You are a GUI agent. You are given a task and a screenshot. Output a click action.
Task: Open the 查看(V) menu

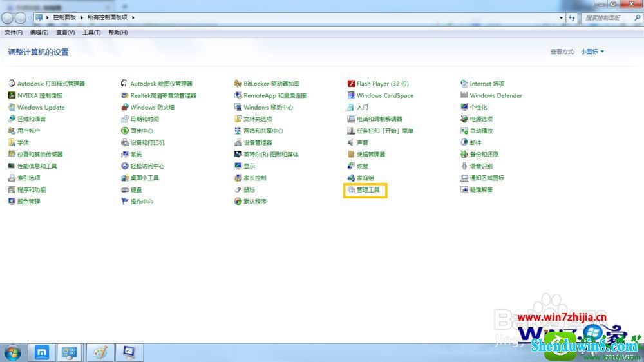(x=65, y=32)
